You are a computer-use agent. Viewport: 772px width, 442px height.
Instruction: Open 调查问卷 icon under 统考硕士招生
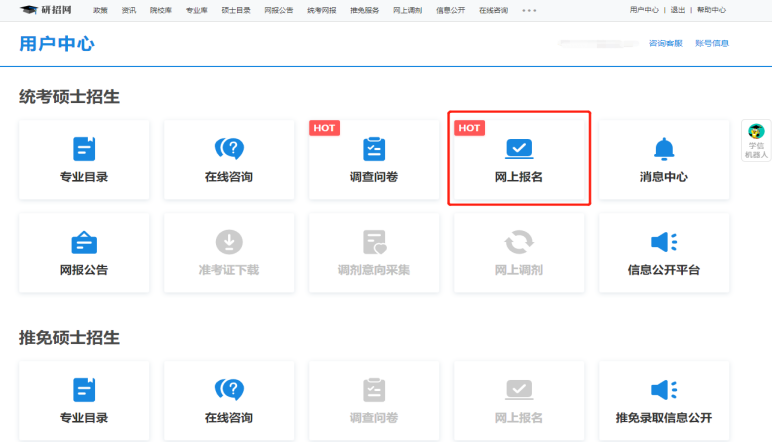[x=374, y=149]
